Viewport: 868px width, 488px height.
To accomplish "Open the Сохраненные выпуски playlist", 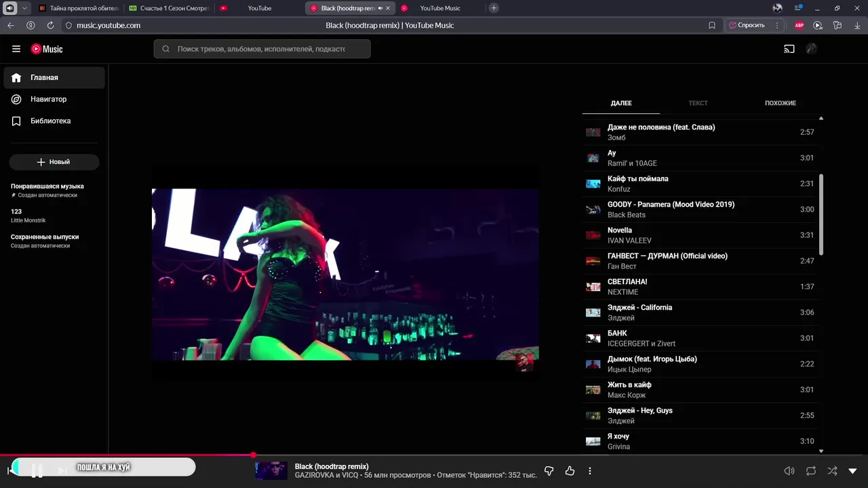I will coord(45,241).
